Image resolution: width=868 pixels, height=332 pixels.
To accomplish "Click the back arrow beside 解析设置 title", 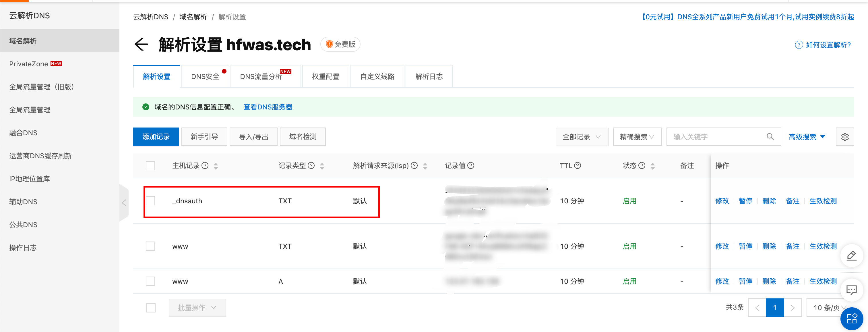I will pos(141,45).
